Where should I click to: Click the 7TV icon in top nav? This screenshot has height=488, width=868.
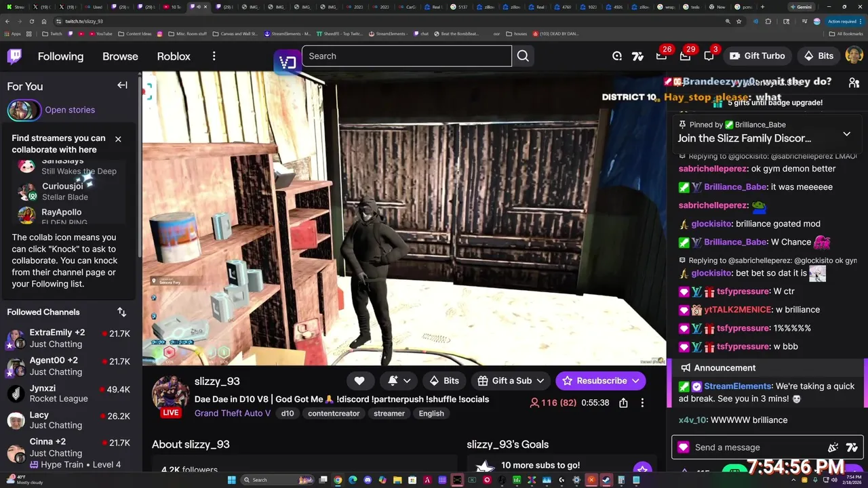coord(637,56)
